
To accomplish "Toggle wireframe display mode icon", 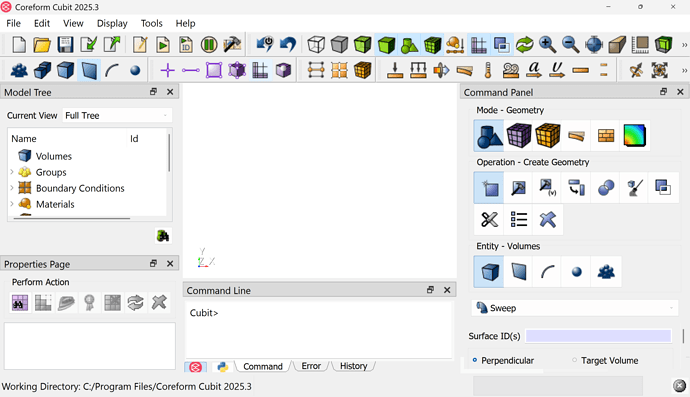I will click(316, 44).
